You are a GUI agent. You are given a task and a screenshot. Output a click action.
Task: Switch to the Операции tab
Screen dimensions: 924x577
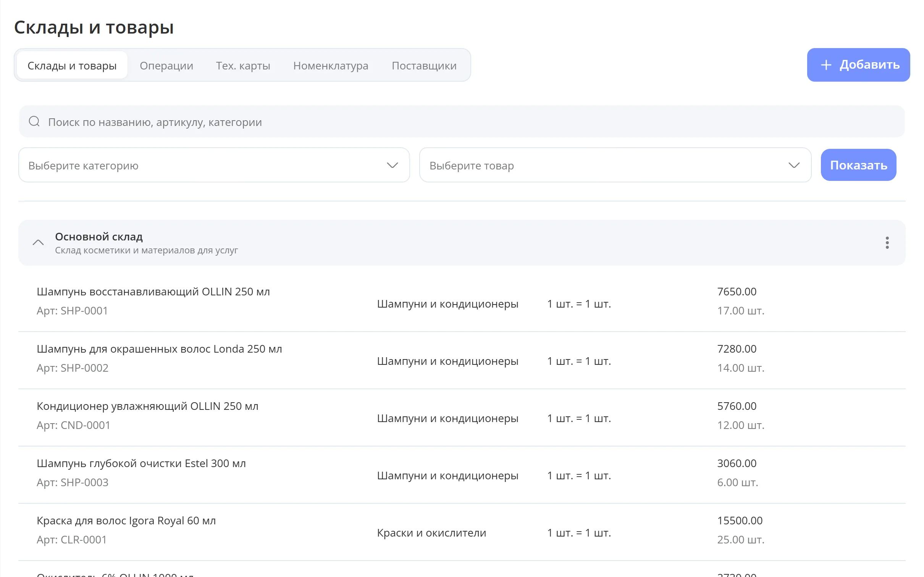tap(166, 66)
